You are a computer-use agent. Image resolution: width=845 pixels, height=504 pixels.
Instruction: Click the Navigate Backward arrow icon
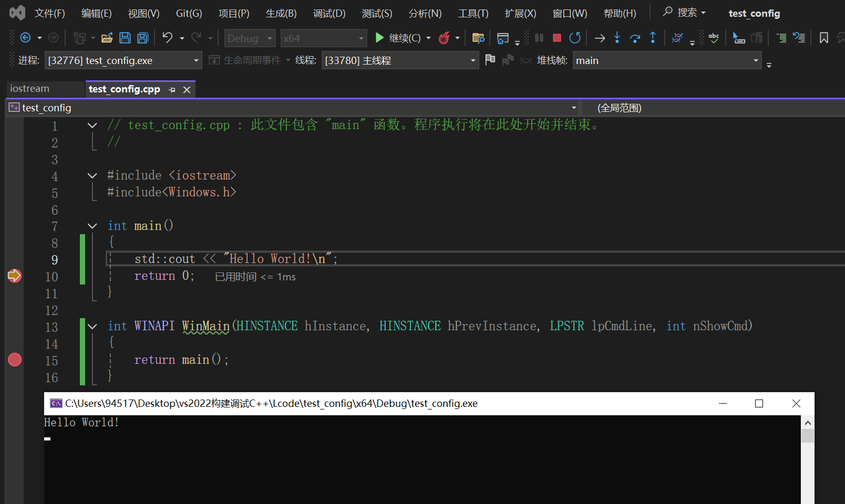pos(25,38)
